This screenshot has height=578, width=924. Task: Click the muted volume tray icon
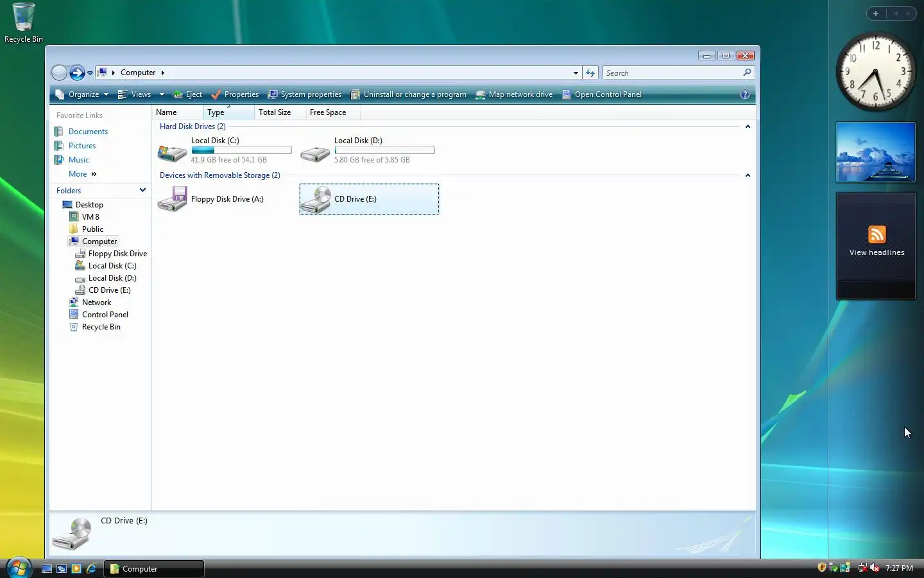coord(875,568)
